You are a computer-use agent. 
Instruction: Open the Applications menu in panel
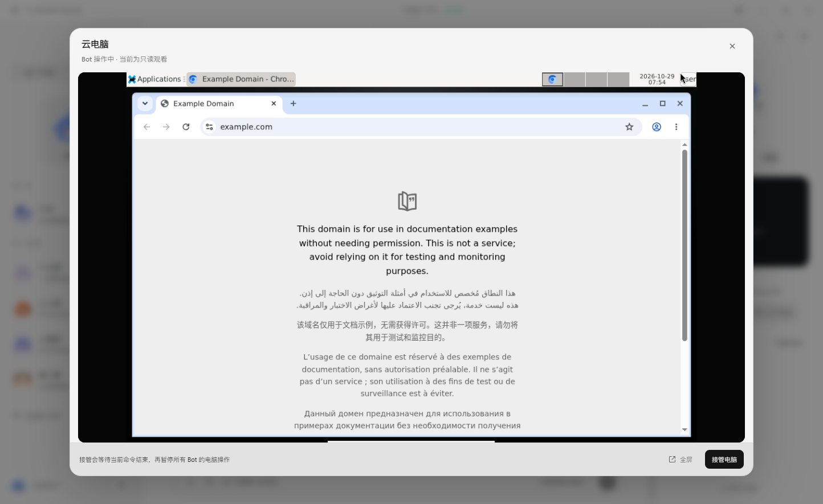pos(155,79)
